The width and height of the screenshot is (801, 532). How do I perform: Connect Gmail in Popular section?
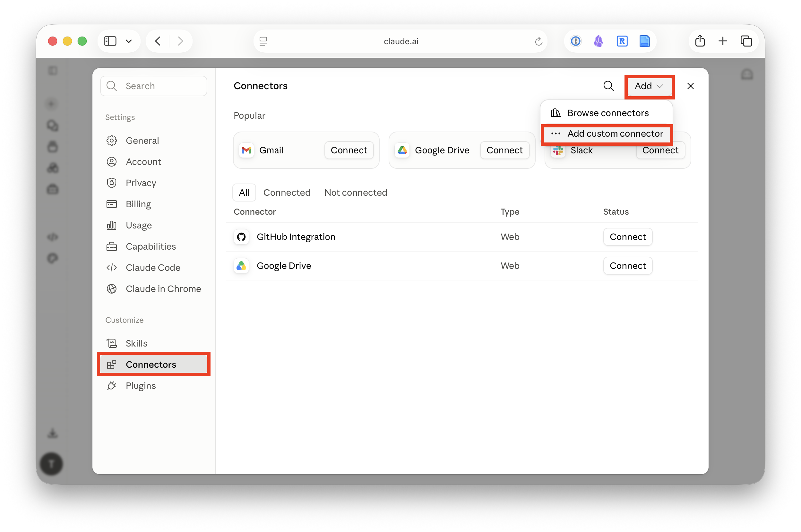click(349, 150)
